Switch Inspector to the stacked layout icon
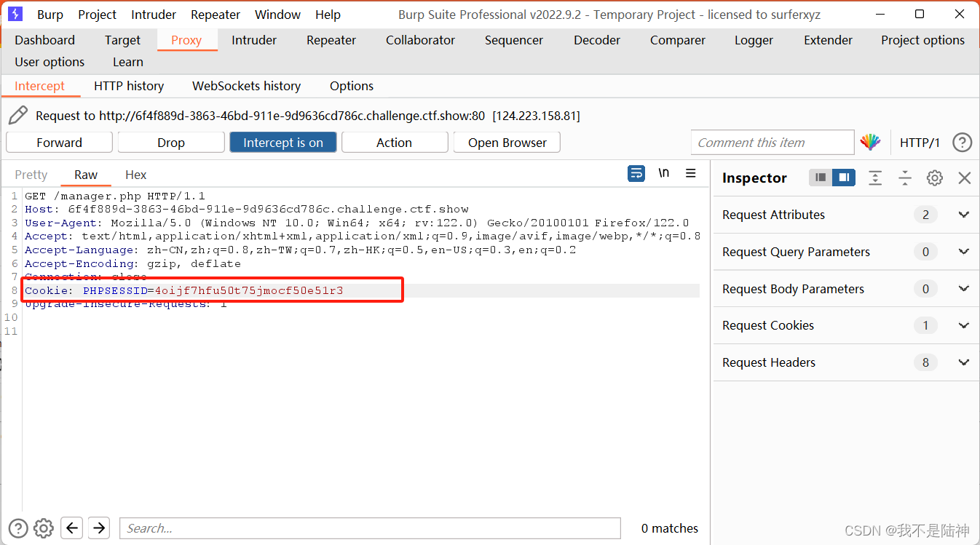The height and width of the screenshot is (545, 980). 821,178
